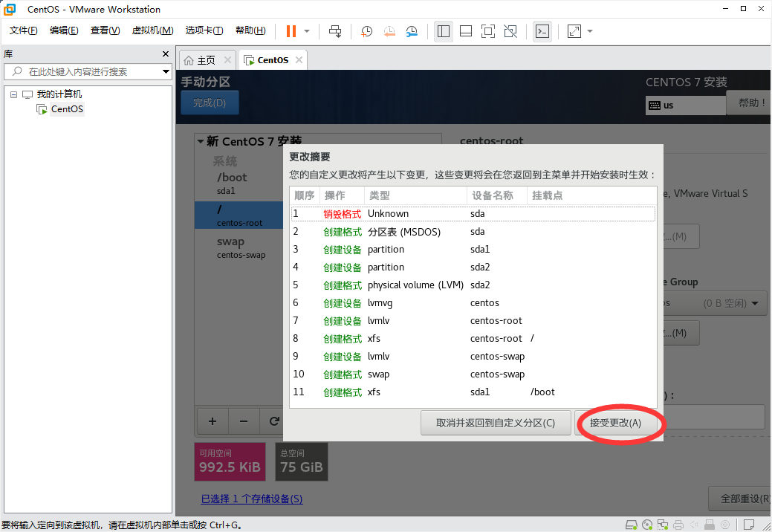The image size is (772, 532).
Task: Collapse the 新 CentOS 7 安装 section
Action: pos(201,142)
